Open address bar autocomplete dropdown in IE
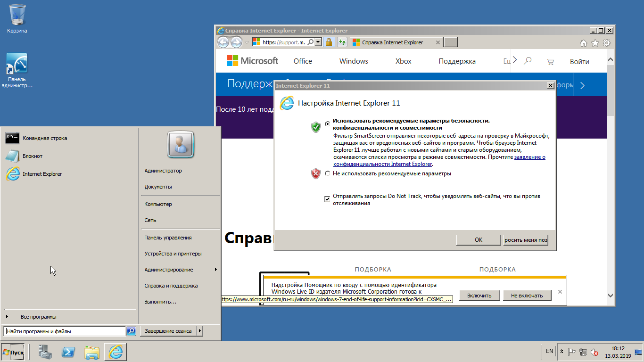 318,42
